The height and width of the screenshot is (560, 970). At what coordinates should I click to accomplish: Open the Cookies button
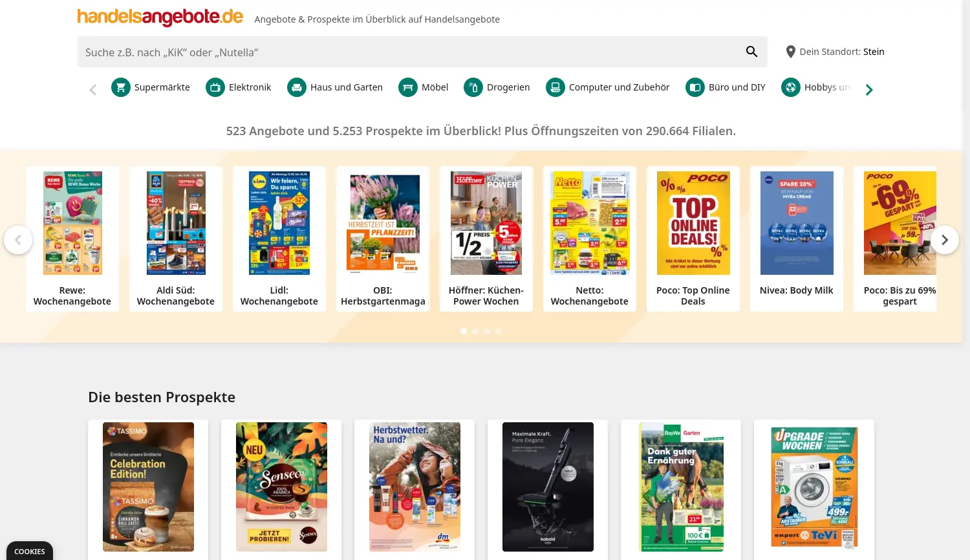(30, 551)
